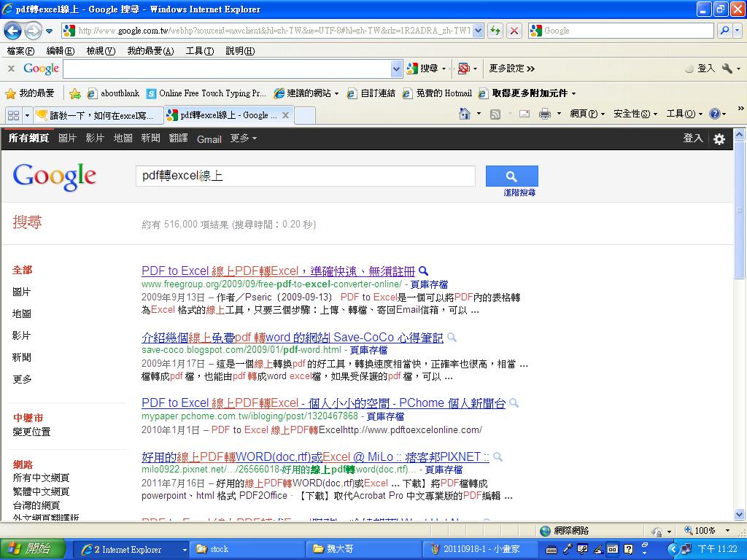The image size is (747, 560).
Task: Select 繁體中文網頁 filter
Action: tap(41, 491)
